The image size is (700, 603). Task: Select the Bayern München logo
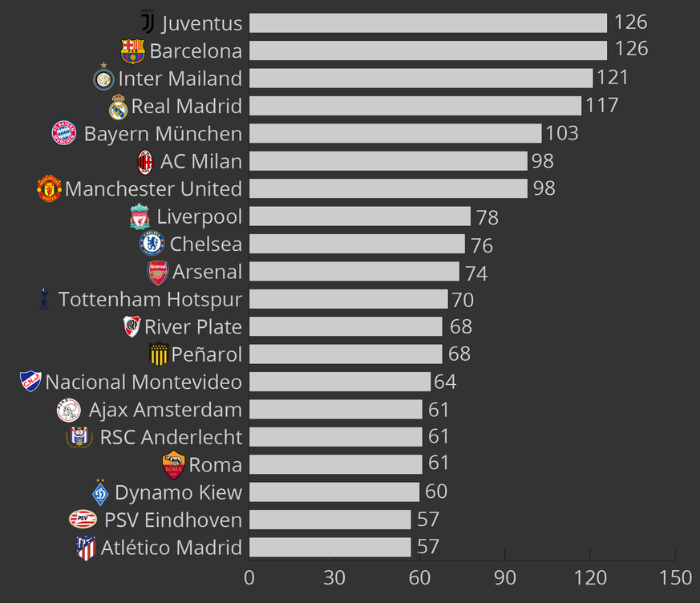[64, 133]
